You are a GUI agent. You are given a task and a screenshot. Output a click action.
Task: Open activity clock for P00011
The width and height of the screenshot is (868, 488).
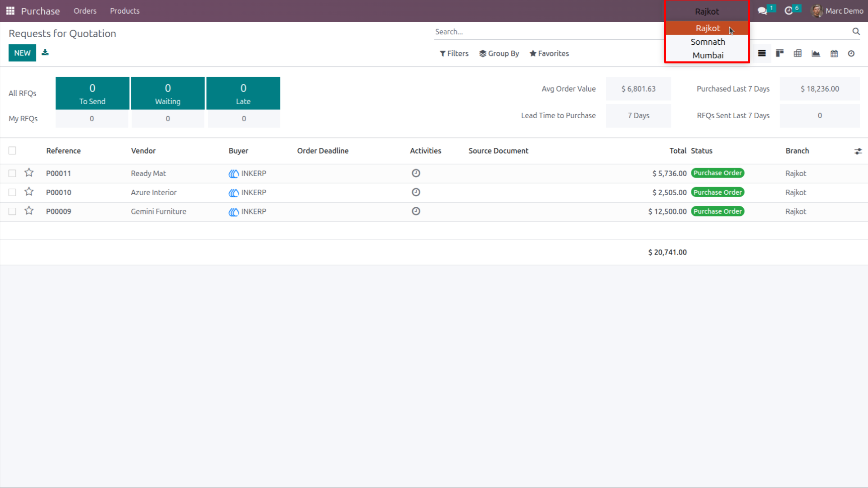pyautogui.click(x=416, y=173)
